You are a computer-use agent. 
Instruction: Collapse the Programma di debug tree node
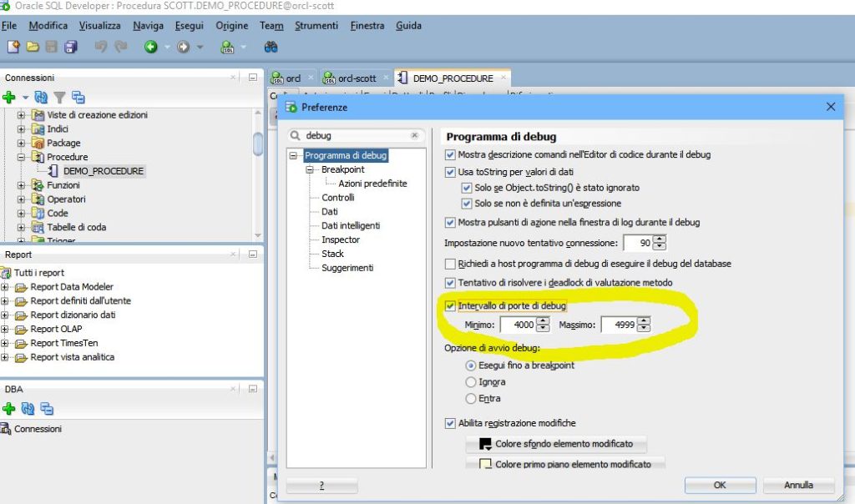tap(293, 155)
